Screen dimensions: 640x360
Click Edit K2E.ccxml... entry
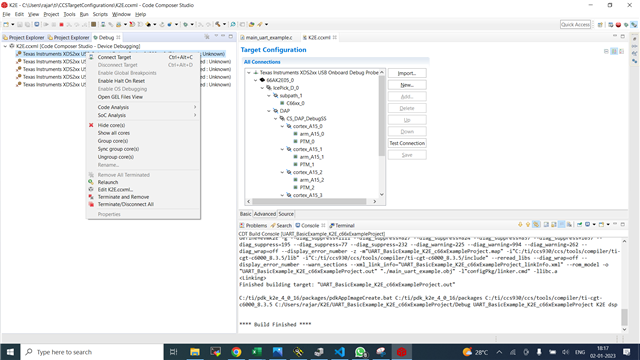tap(143, 189)
